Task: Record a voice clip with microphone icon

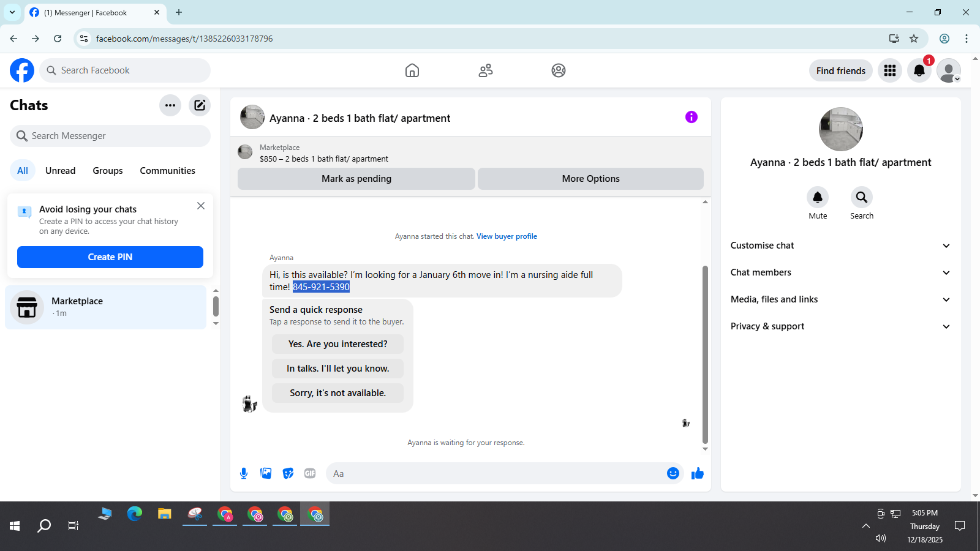Action: pos(244,473)
